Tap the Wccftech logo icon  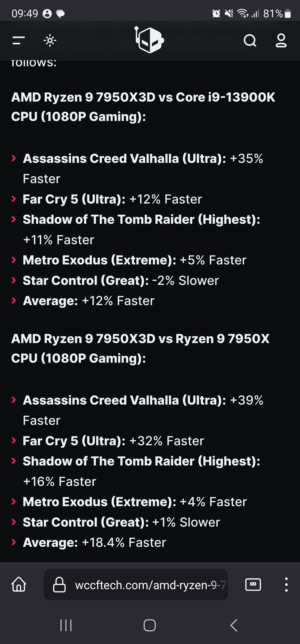tap(149, 40)
